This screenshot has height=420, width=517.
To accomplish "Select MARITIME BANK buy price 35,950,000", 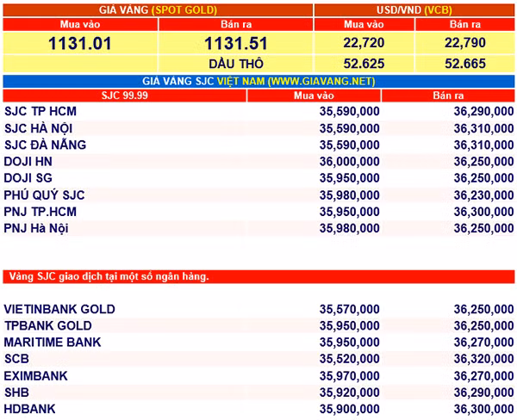I will point(350,342).
